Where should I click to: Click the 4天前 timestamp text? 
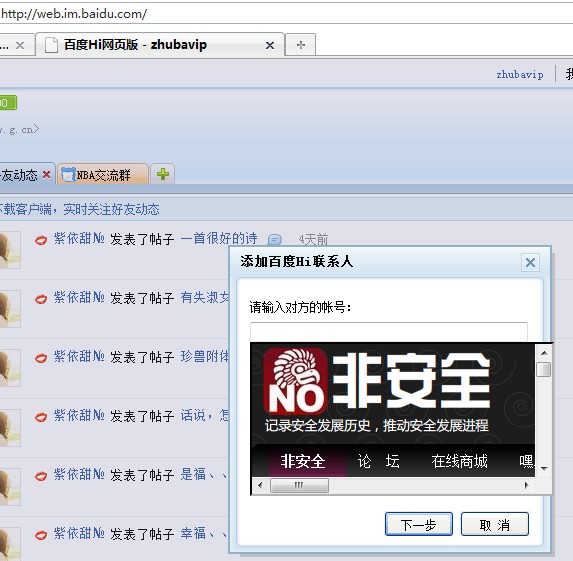coord(313,240)
